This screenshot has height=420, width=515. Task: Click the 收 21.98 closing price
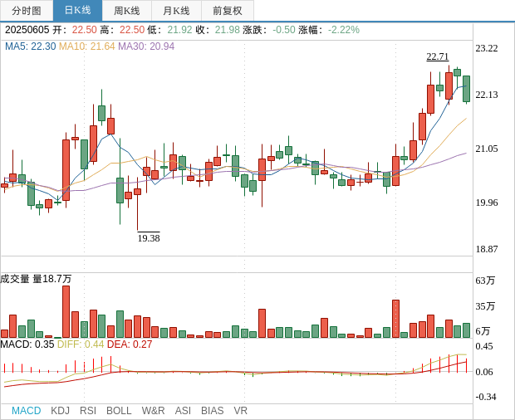(218, 30)
